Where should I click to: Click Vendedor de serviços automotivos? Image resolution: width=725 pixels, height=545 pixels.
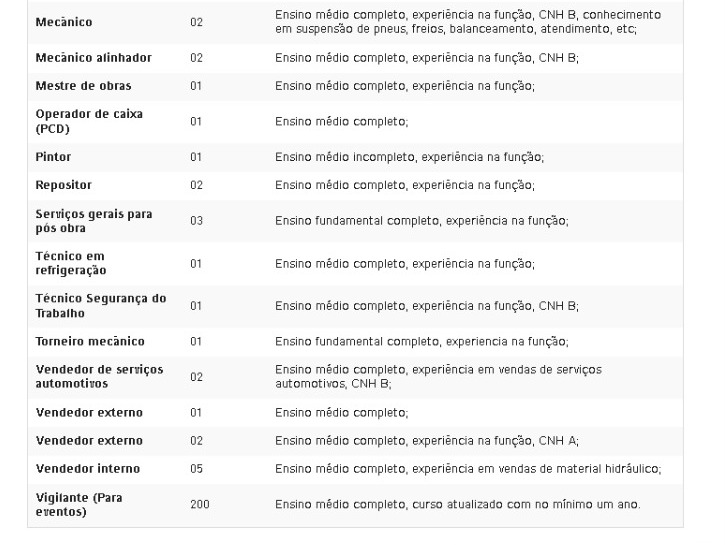point(99,376)
